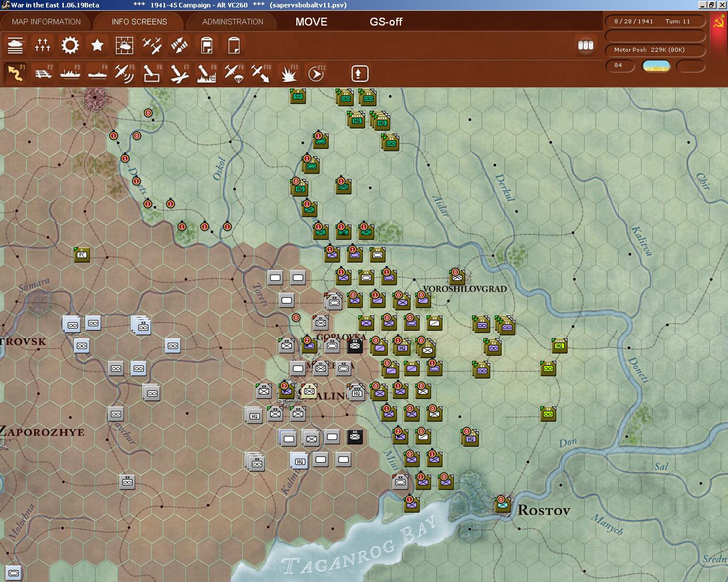Viewport: 728px width, 582px height.
Task: Select F9 air transport parachute icon
Action: click(x=234, y=73)
